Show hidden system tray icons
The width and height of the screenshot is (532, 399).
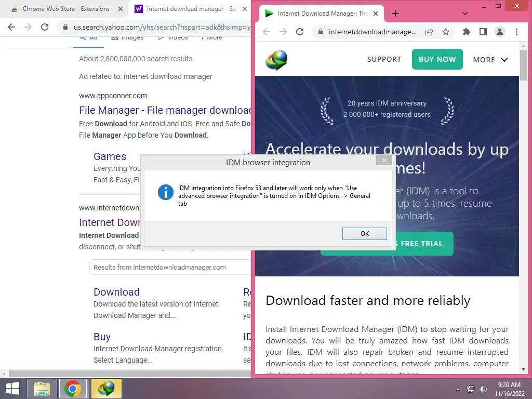coord(458,389)
